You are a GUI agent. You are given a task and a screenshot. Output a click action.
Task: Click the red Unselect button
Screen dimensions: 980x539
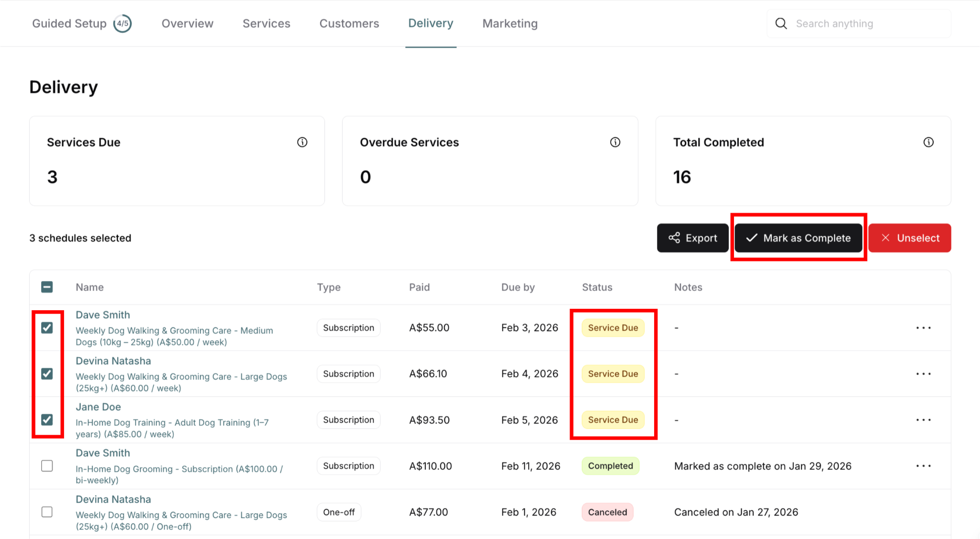tap(910, 238)
